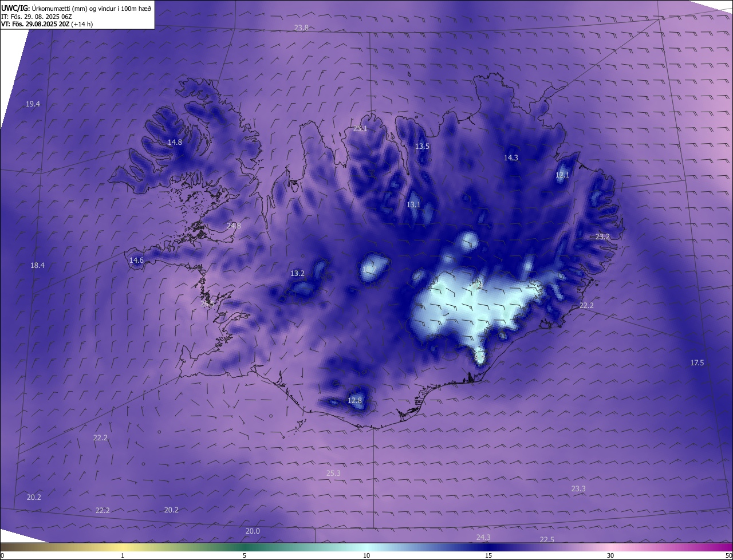Click the 10 tick on the color scale
This screenshot has height=560, width=733.
[366, 555]
